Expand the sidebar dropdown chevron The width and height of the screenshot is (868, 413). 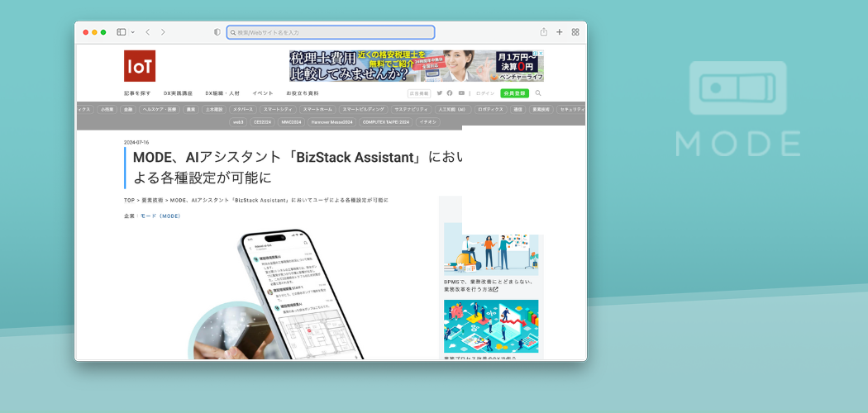pyautogui.click(x=131, y=32)
